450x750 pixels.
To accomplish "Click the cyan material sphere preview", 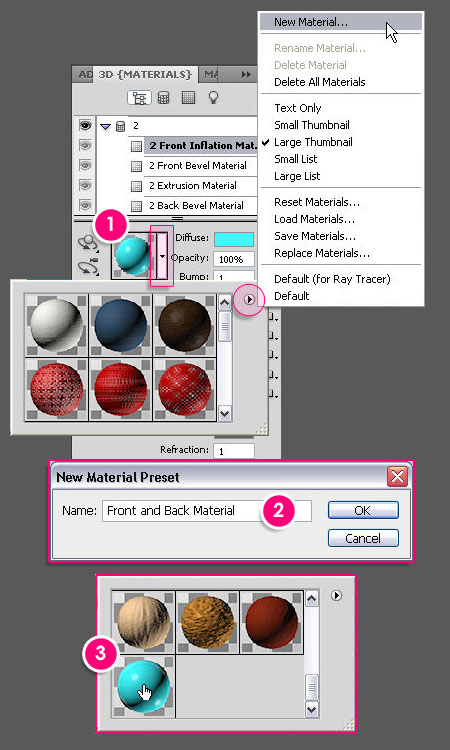I will [x=132, y=256].
